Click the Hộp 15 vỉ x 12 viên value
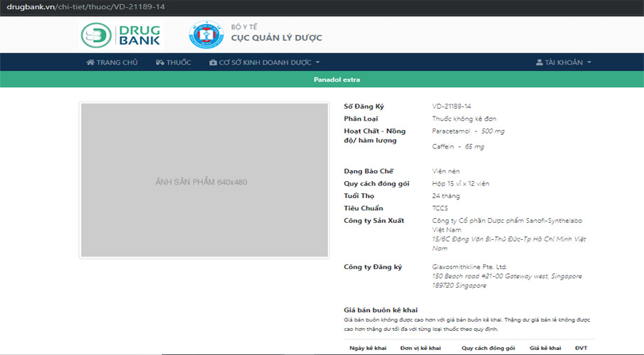This screenshot has width=644, height=355. [460, 184]
